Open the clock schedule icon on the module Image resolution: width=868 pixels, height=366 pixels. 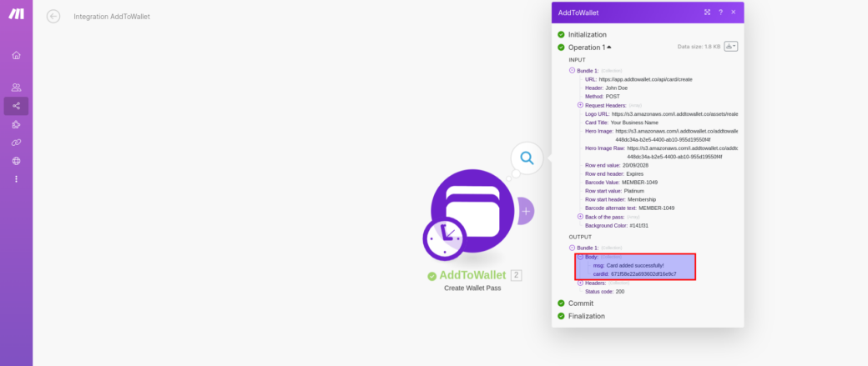tap(445, 238)
